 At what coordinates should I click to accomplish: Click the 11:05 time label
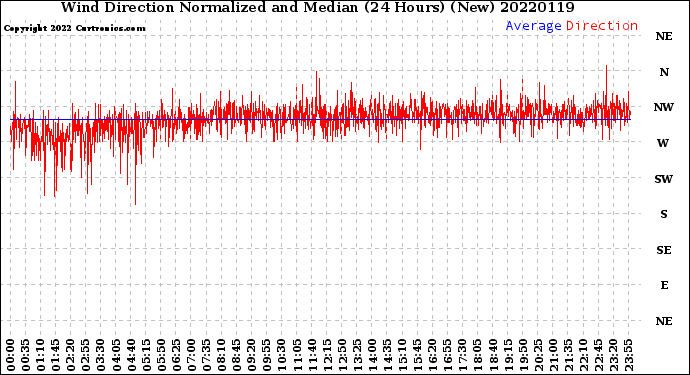297,355
